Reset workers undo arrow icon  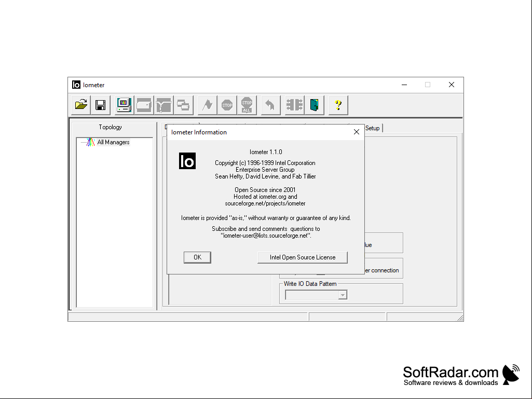click(x=270, y=105)
